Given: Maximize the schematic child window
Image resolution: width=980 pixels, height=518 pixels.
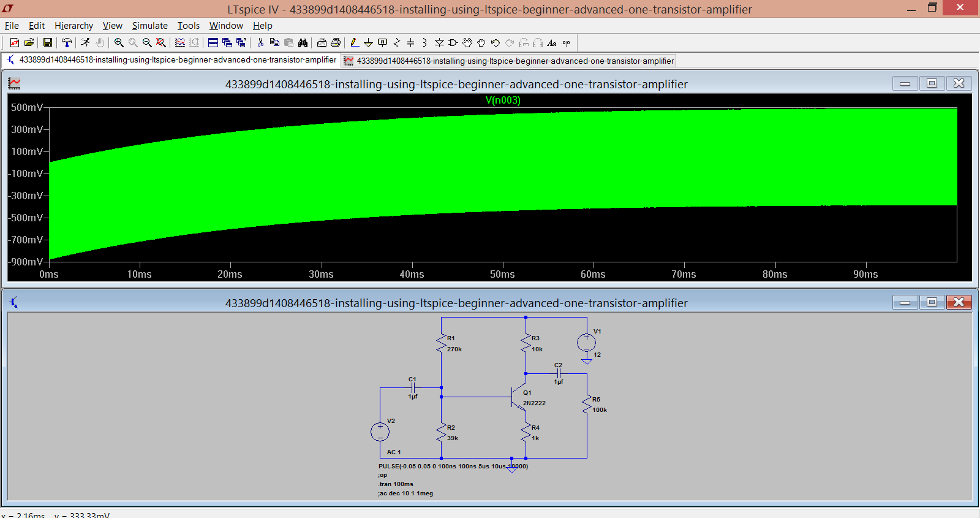Looking at the screenshot, I should click(x=932, y=302).
